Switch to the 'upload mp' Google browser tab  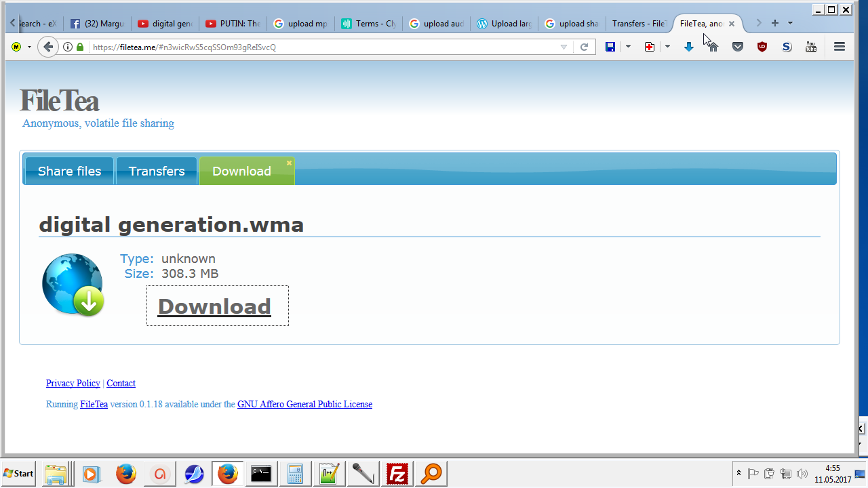point(300,23)
